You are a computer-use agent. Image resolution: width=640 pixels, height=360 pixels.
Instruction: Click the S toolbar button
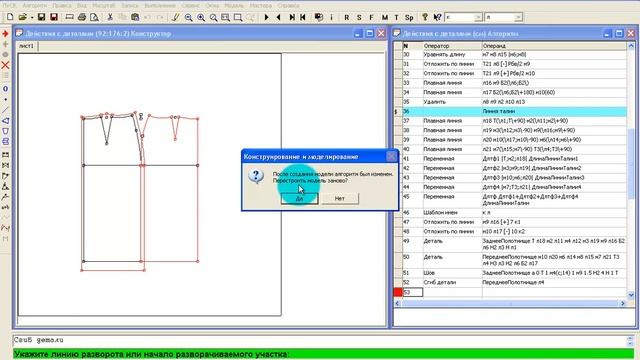coord(359,18)
